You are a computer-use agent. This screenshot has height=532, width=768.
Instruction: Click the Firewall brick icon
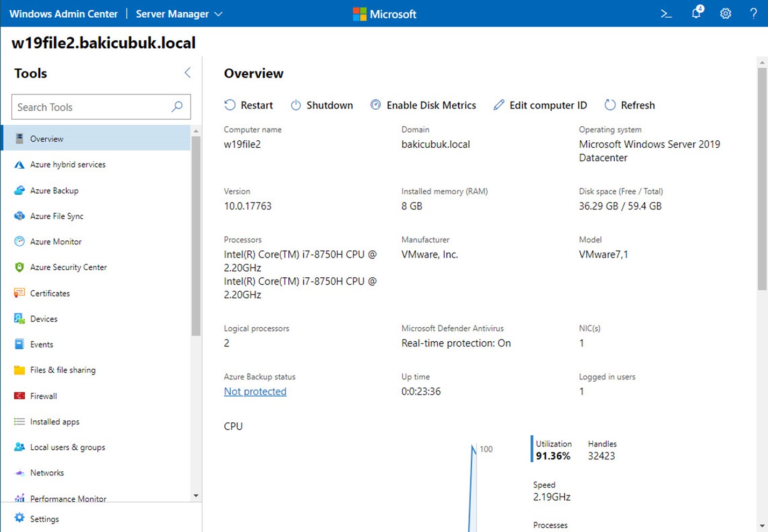19,396
